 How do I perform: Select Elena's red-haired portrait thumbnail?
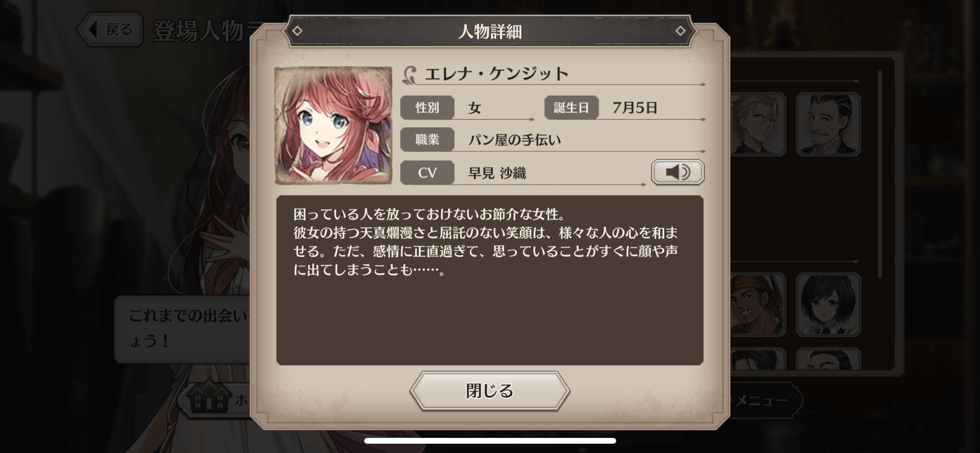333,125
